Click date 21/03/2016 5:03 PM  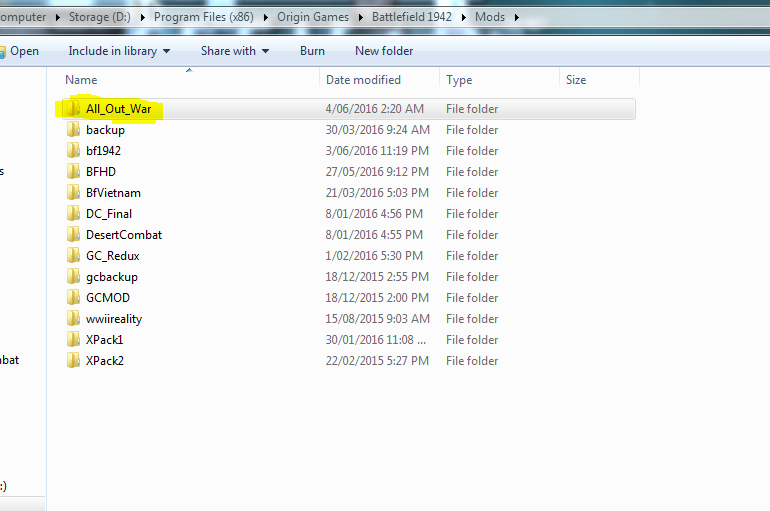tap(377, 193)
